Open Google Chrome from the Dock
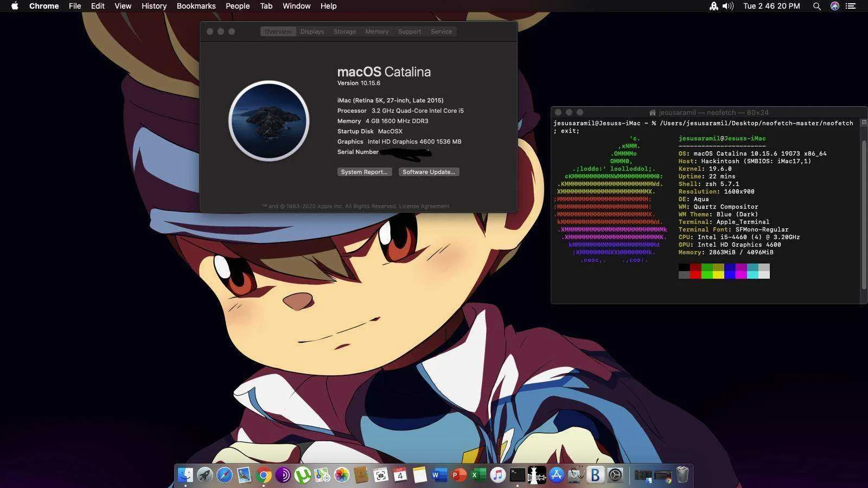This screenshot has width=868, height=488. click(264, 475)
